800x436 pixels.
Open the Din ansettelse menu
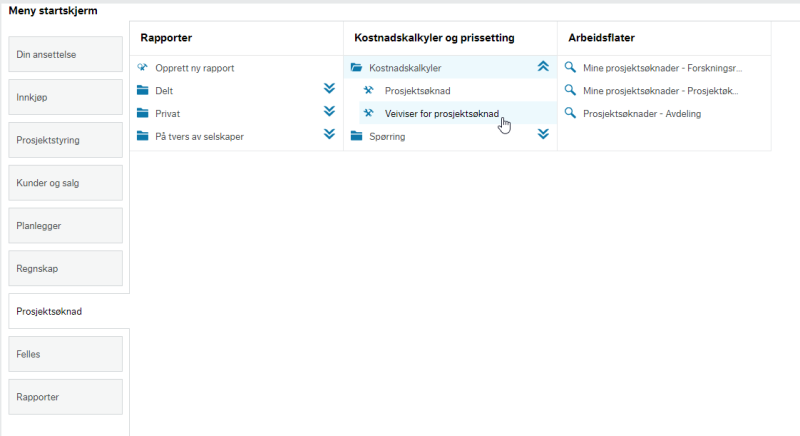pyautogui.click(x=65, y=54)
